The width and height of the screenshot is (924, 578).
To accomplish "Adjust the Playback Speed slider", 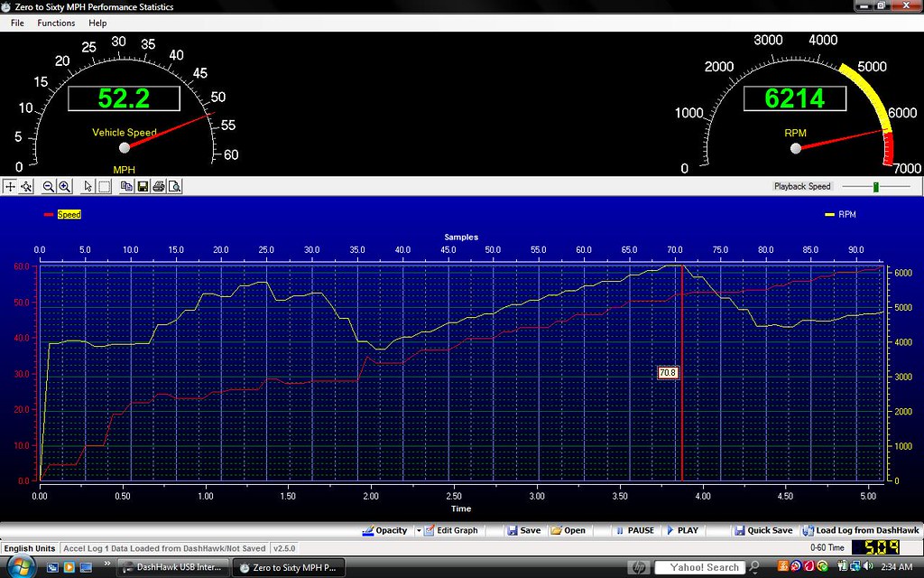I will [875, 186].
